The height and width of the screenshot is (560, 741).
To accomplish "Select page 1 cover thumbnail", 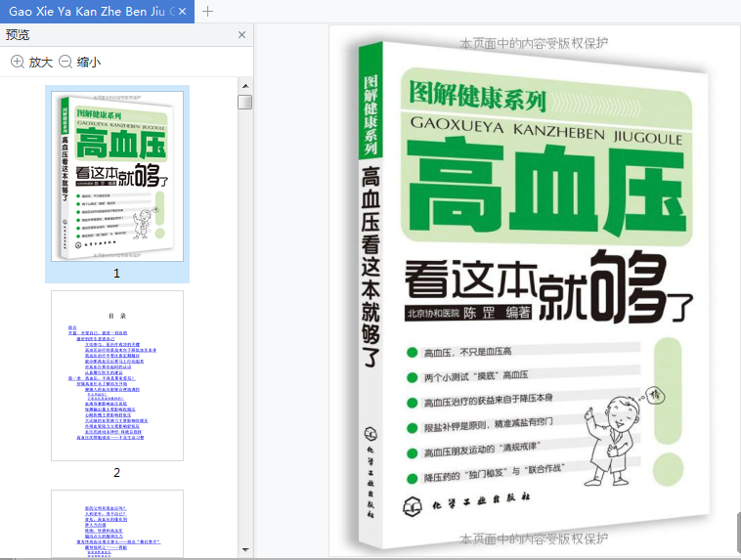I will (117, 176).
